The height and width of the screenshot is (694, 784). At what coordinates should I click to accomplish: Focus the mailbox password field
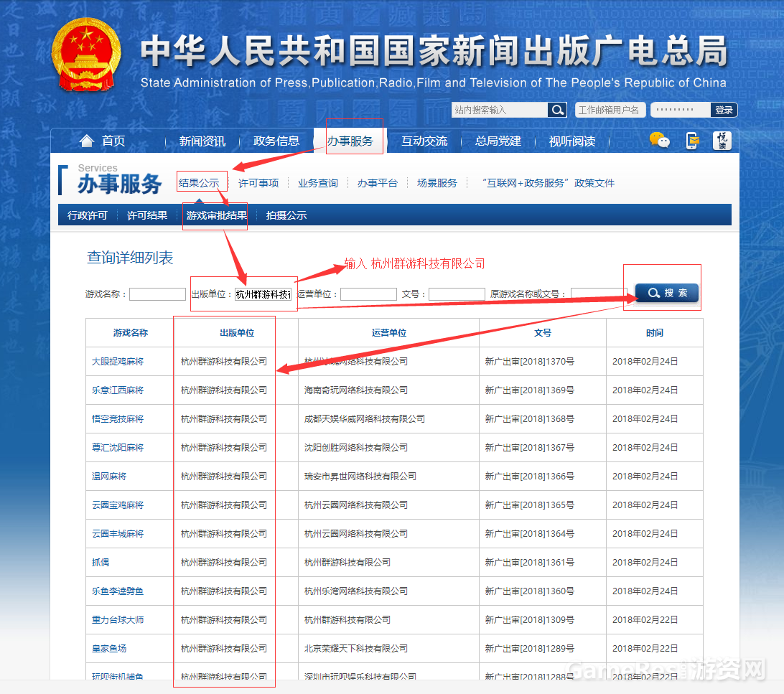pyautogui.click(x=681, y=110)
